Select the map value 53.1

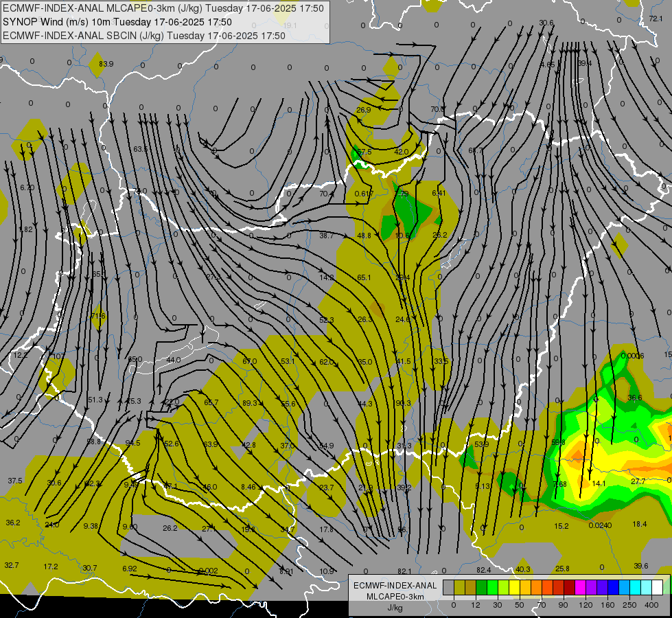tap(288, 362)
